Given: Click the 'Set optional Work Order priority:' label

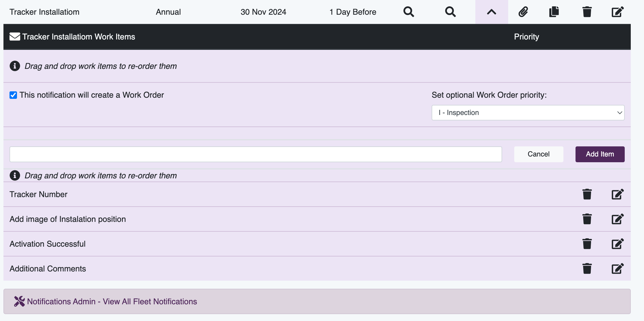Looking at the screenshot, I should 489,95.
